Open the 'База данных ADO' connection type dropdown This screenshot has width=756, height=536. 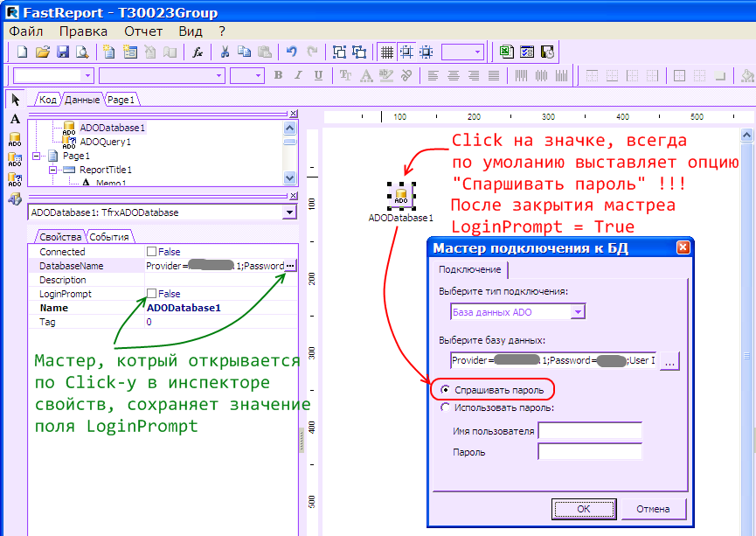point(578,312)
